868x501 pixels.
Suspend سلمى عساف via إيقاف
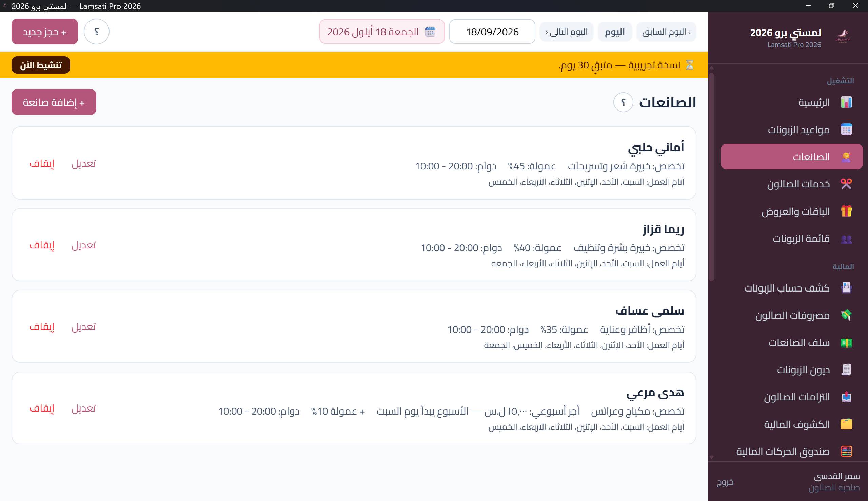tap(42, 326)
